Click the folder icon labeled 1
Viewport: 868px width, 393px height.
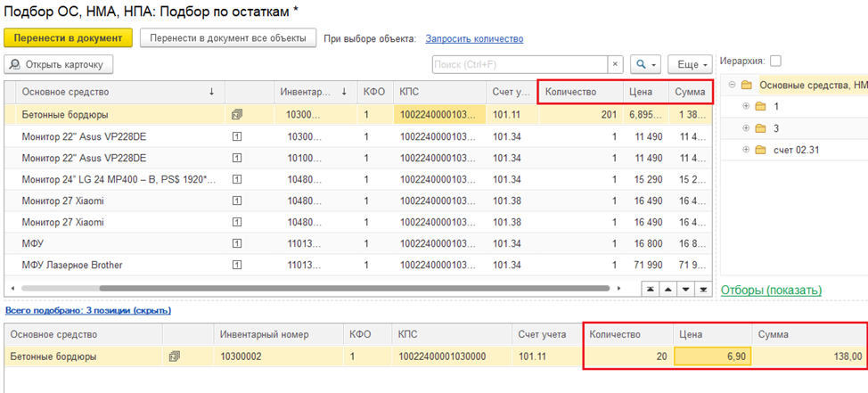point(760,106)
